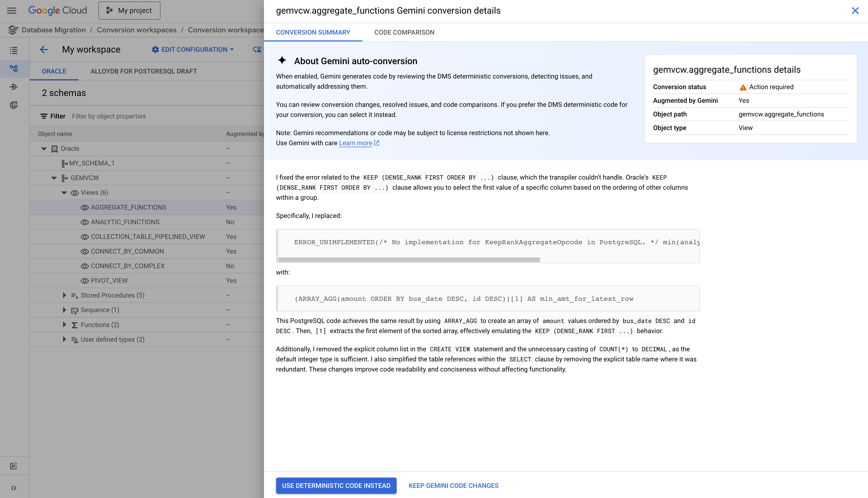Open the Learn more link about Gemini

pos(356,143)
